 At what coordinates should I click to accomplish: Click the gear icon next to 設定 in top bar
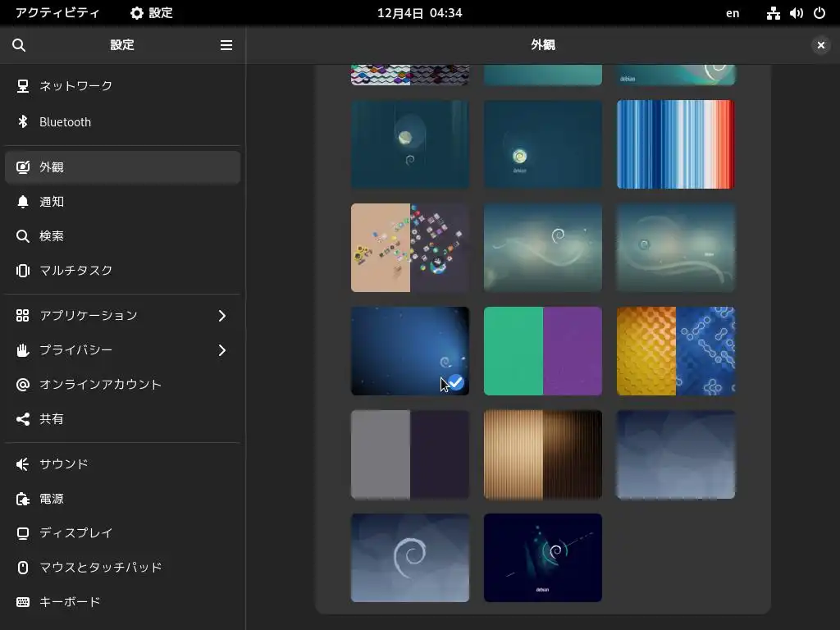(137, 13)
